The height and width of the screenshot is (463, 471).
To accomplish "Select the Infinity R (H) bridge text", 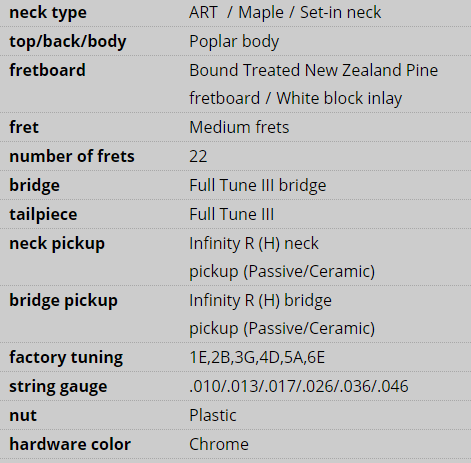I will coord(260,300).
